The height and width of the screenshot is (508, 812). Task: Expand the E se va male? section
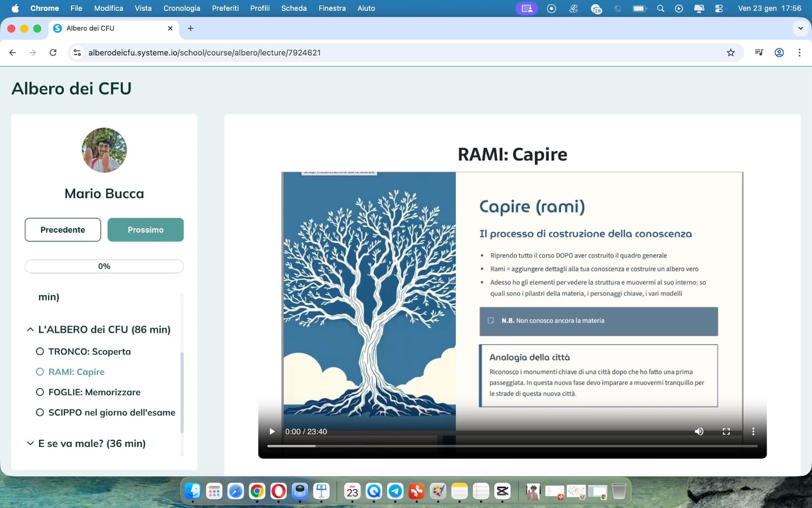(30, 444)
